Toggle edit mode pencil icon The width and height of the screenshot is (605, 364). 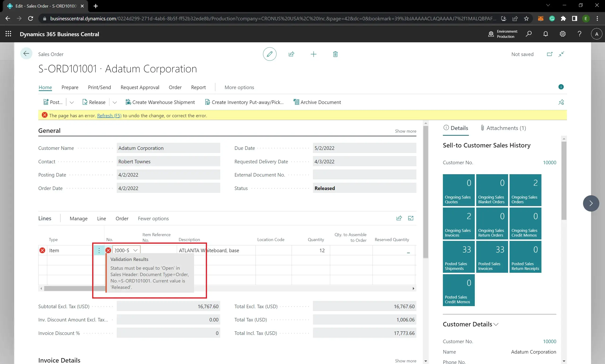pyautogui.click(x=269, y=54)
